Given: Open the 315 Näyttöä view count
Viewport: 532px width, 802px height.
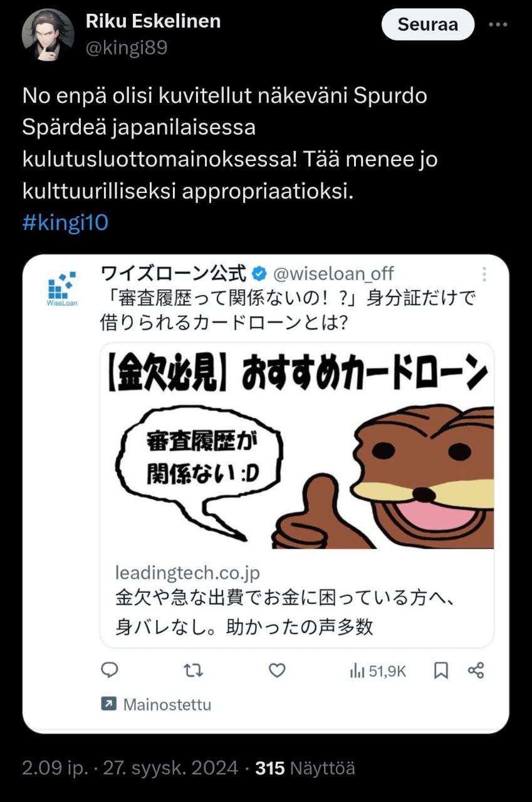Looking at the screenshot, I should [x=305, y=768].
